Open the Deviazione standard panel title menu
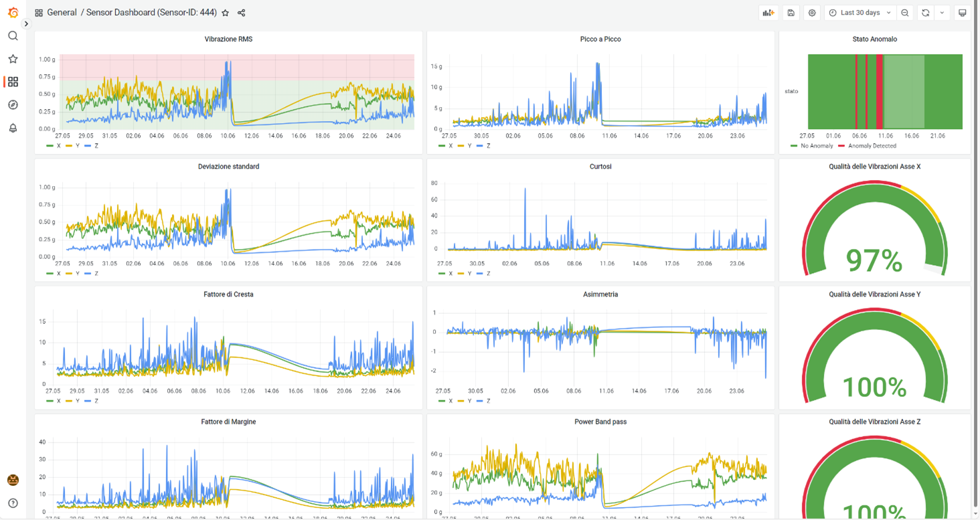The height and width of the screenshot is (520, 980). (228, 167)
